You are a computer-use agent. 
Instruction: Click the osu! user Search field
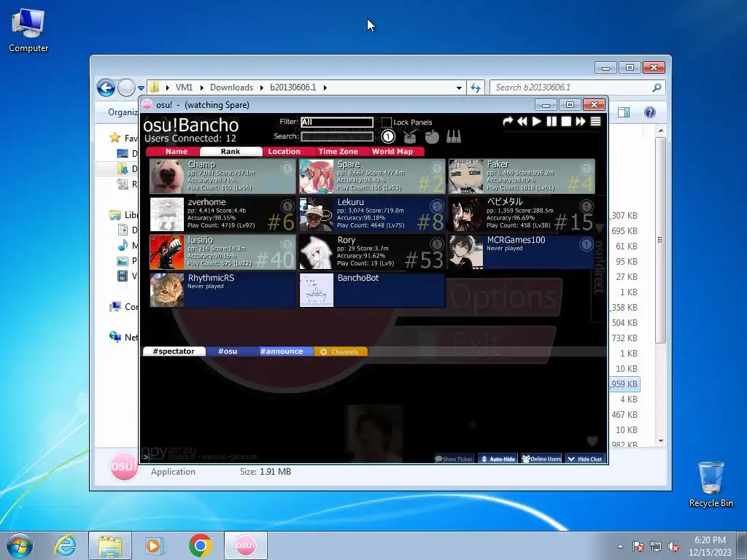coord(337,137)
